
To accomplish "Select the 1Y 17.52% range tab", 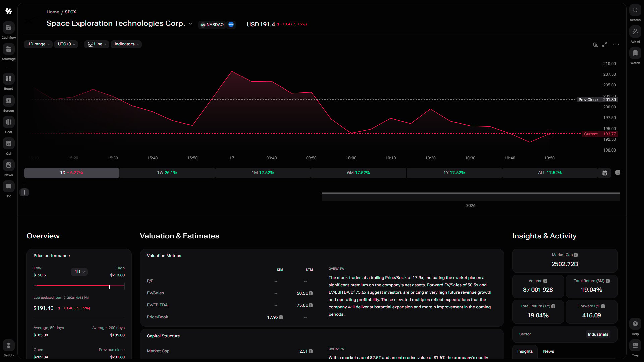I will (454, 173).
